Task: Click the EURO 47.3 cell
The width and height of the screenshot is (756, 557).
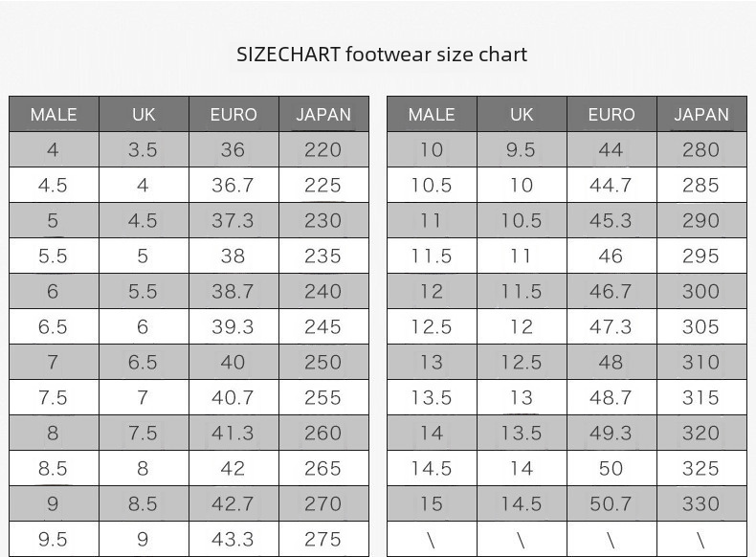Action: coord(611,327)
